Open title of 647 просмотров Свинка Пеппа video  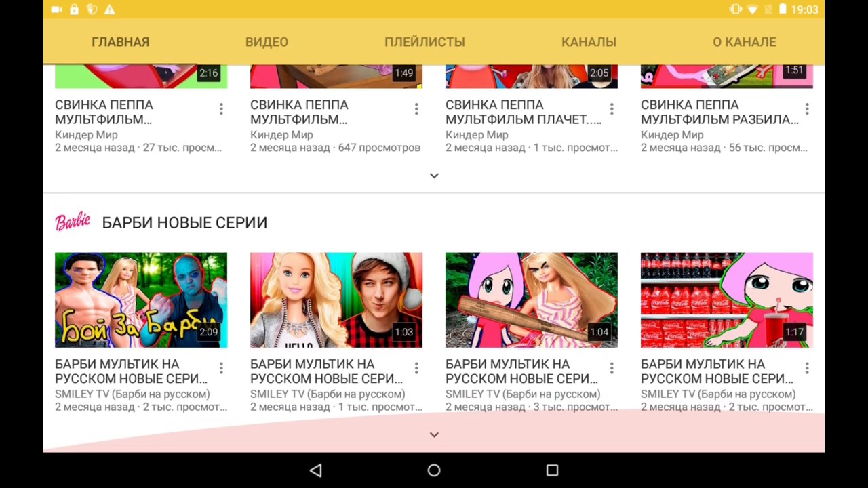click(299, 113)
